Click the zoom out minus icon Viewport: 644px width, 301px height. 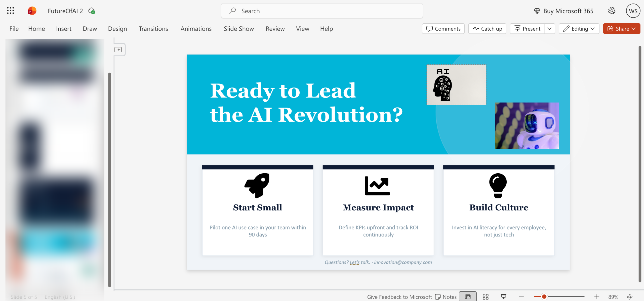tap(521, 297)
